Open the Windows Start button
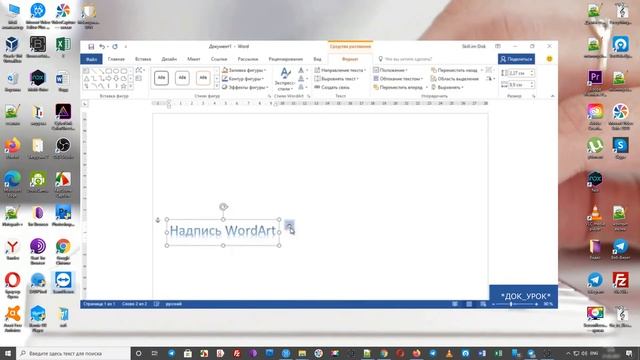The width and height of the screenshot is (640, 360). coord(8,353)
